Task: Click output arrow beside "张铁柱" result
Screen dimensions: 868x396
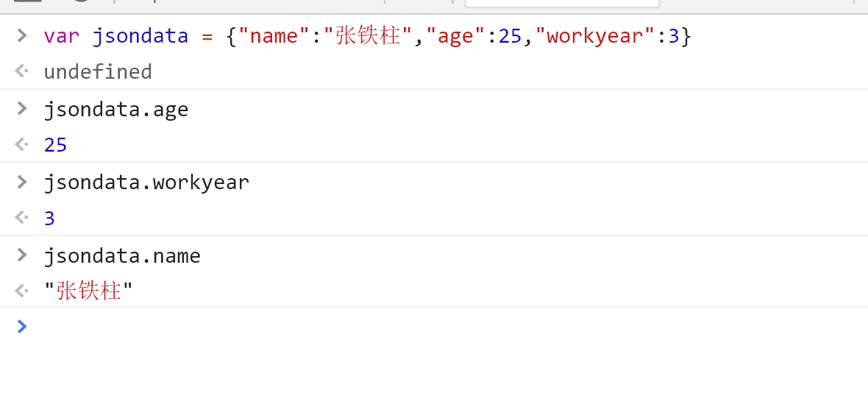Action: (22, 291)
